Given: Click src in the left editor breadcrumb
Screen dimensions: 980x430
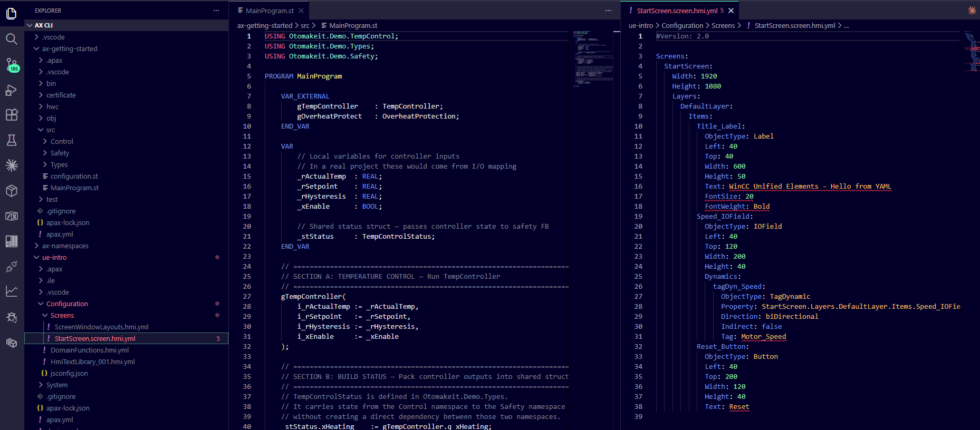Looking at the screenshot, I should (x=305, y=25).
